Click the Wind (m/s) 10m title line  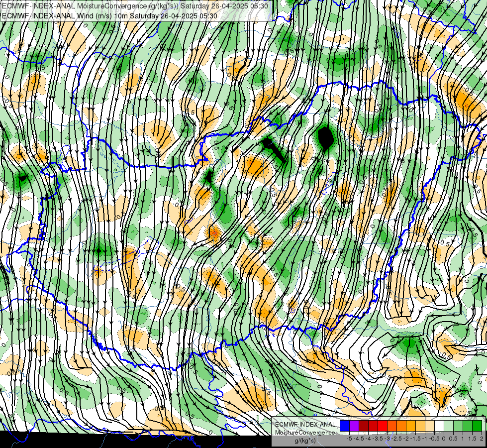[109, 16]
